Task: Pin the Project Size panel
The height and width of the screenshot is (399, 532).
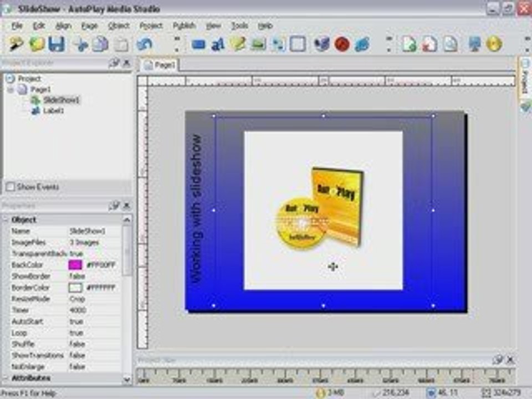Action: pyautogui.click(x=498, y=360)
